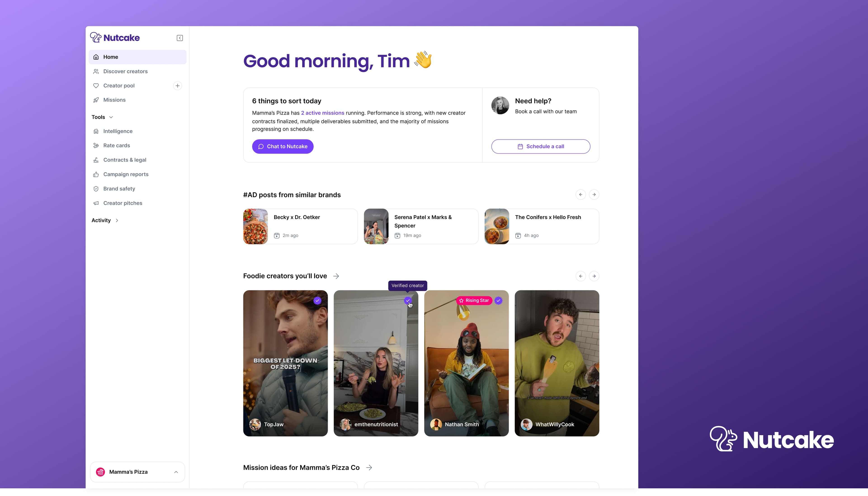Click the Mamma's Pizza brand logo

100,472
